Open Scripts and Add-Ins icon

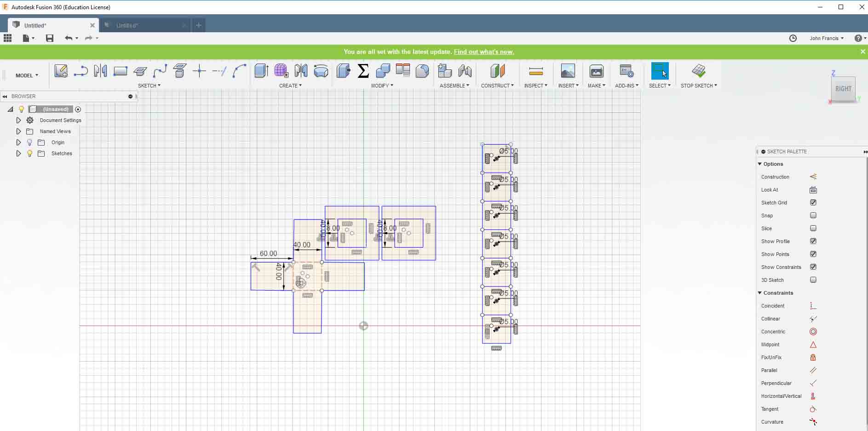627,71
